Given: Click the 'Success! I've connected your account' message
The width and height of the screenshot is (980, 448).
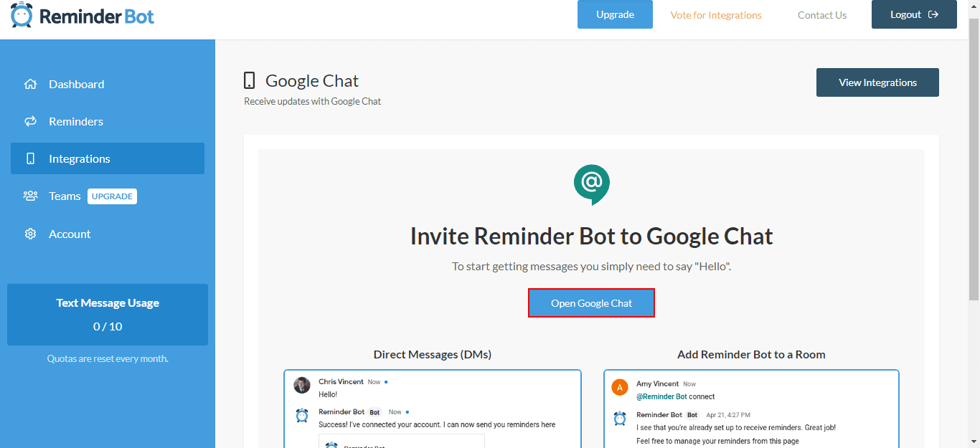Looking at the screenshot, I should [x=437, y=424].
